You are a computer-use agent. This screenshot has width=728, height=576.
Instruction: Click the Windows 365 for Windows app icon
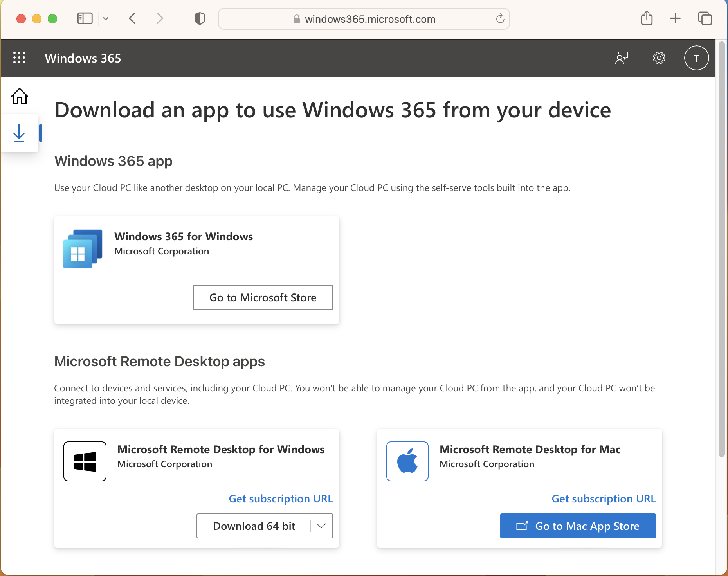(x=83, y=248)
